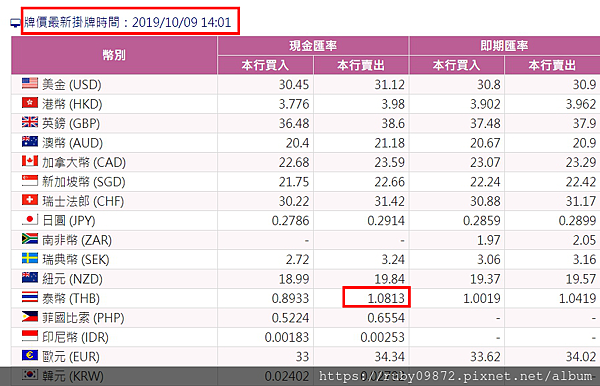Select the 菲國比索 (PHP) currency label
This screenshot has width=600, height=386.
[x=83, y=318]
